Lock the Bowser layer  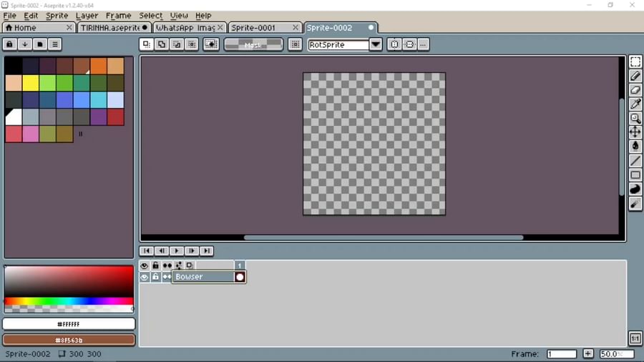155,277
